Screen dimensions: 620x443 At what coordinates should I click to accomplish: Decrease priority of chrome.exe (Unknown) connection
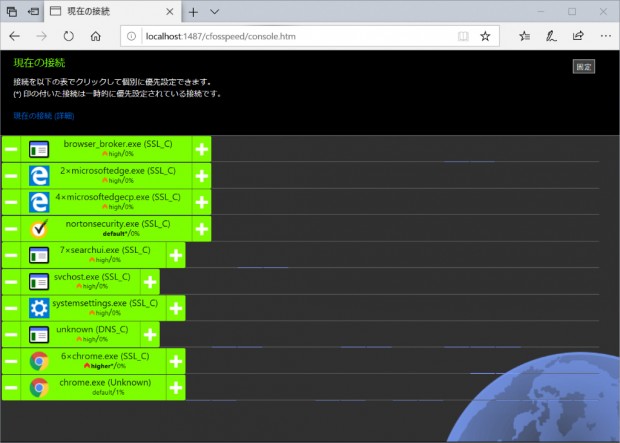11,388
